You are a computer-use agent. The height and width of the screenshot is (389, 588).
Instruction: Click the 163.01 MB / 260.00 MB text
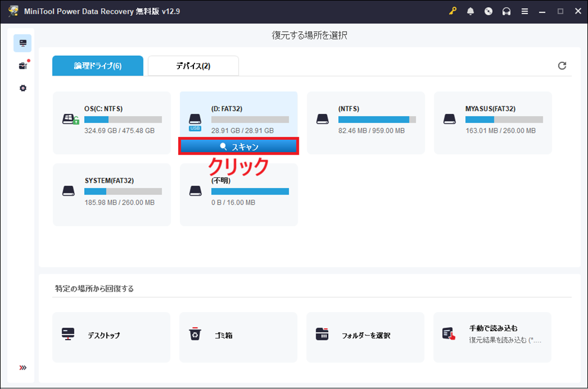click(500, 131)
